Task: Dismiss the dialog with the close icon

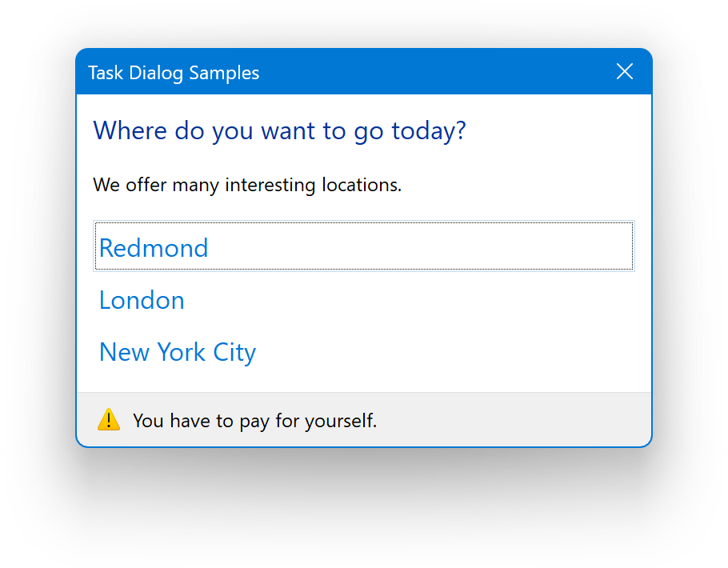Action: click(625, 72)
